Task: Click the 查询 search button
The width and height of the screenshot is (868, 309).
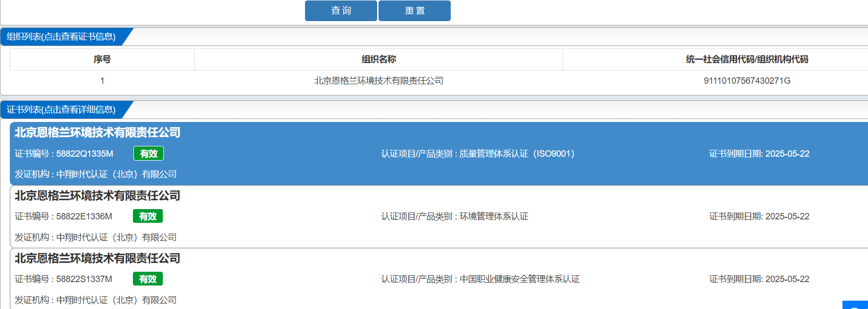Action: (x=341, y=11)
